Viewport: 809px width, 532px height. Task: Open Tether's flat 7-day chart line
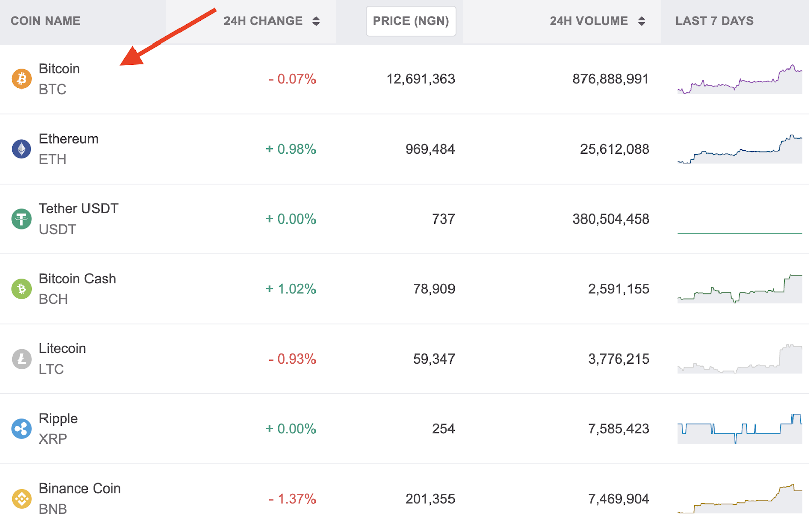(740, 233)
